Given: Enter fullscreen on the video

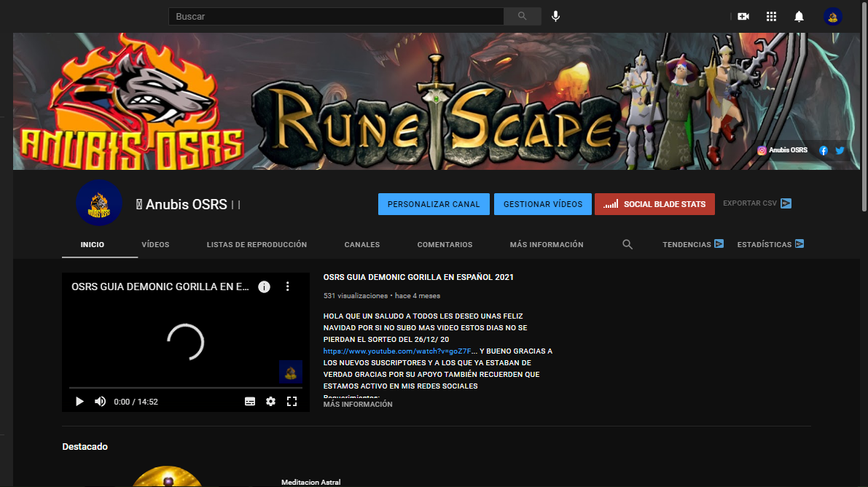Looking at the screenshot, I should tap(292, 402).
